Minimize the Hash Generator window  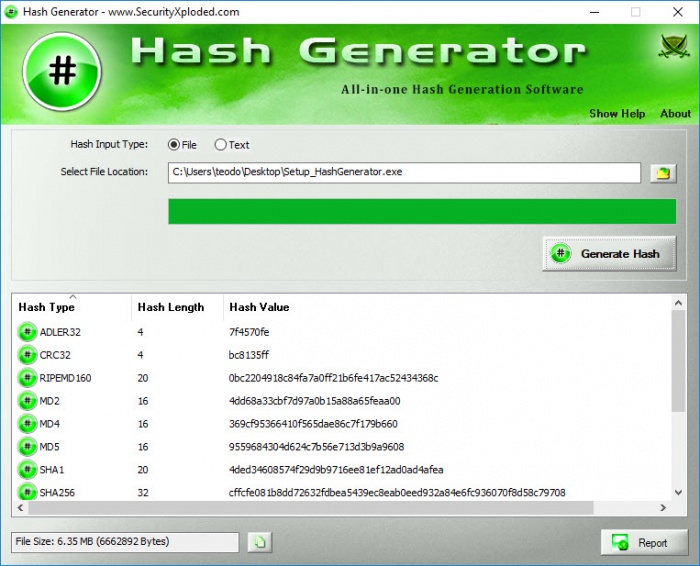pos(595,12)
